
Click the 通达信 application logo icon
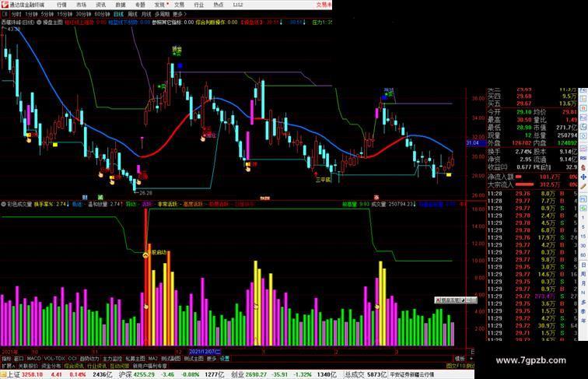click(x=5, y=5)
